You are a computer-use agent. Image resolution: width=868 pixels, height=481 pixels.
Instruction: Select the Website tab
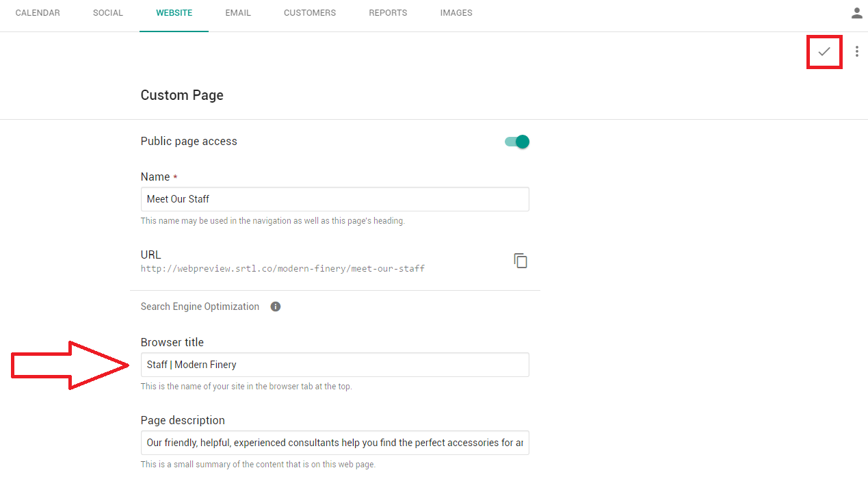click(174, 13)
